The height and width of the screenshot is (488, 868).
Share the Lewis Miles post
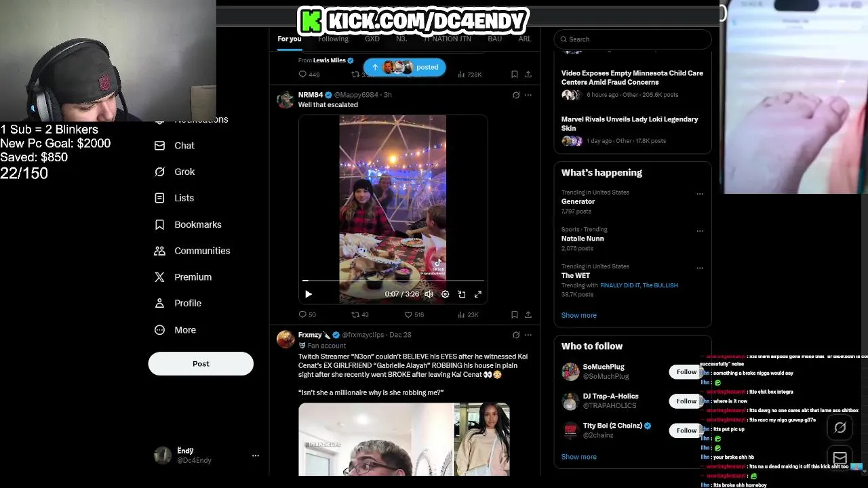point(528,75)
